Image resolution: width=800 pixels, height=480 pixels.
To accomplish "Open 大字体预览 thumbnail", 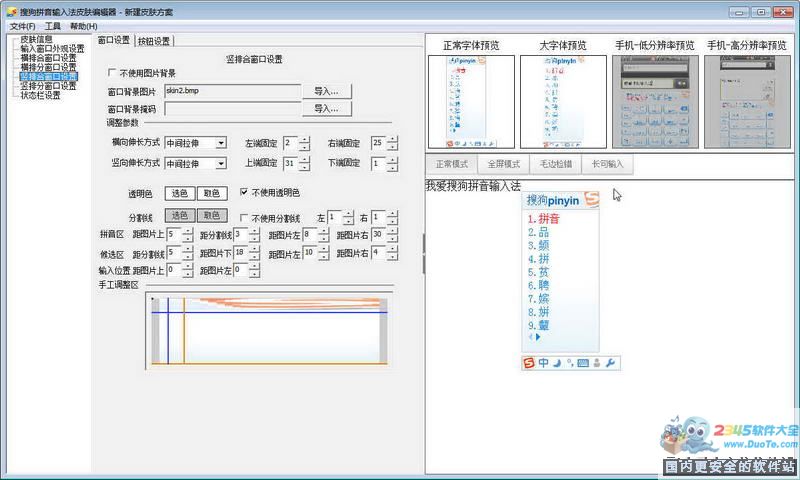I will pyautogui.click(x=563, y=102).
